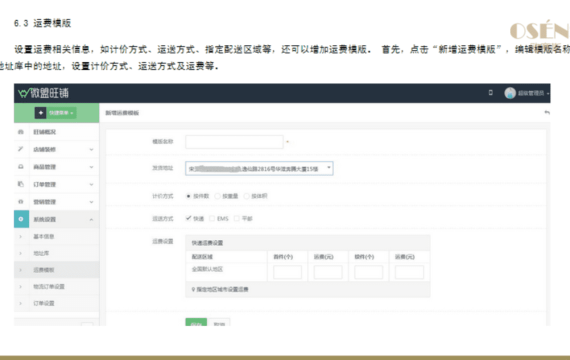
Task: Collapse the 系统设置 chevron
Action: 91,219
